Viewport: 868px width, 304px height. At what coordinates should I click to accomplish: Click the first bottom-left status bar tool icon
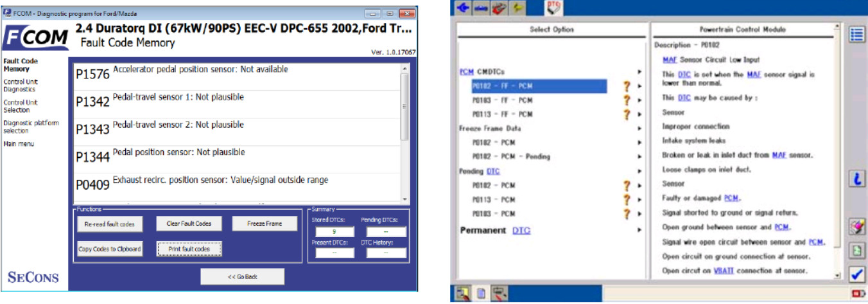tap(463, 294)
